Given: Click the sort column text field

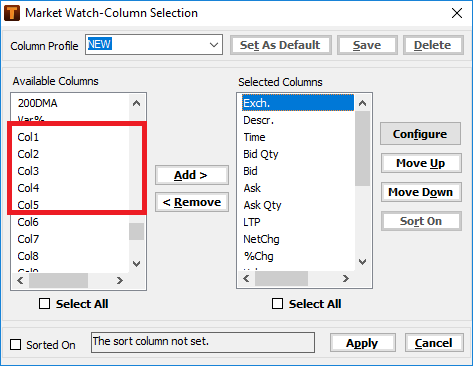Looking at the screenshot, I should (x=203, y=342).
